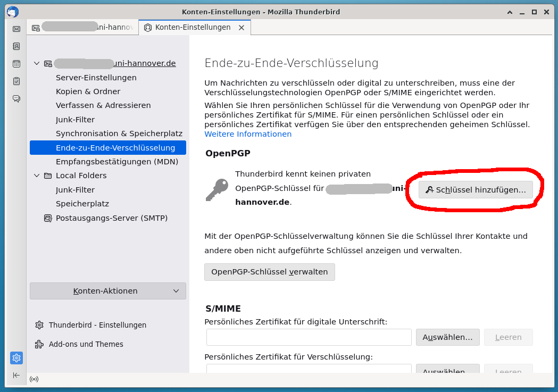This screenshot has height=392, width=558.
Task: Collapse the spaces toolbar with arrow icon
Action: [16, 376]
